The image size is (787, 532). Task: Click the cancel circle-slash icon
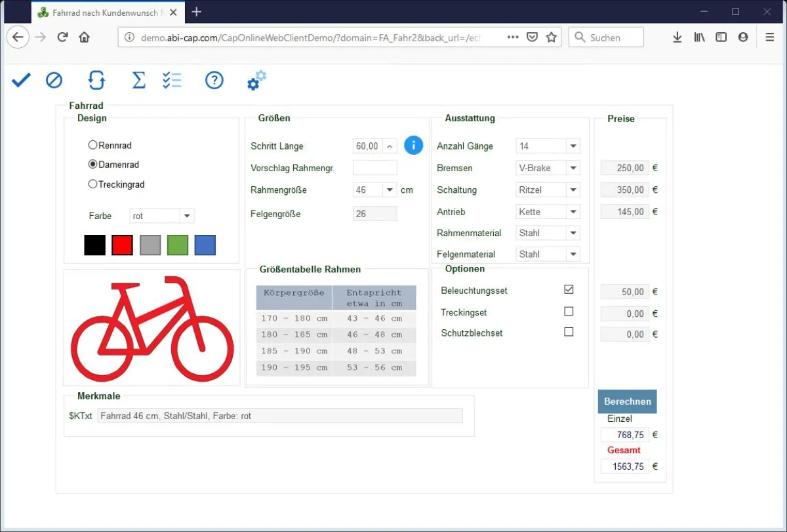point(54,80)
